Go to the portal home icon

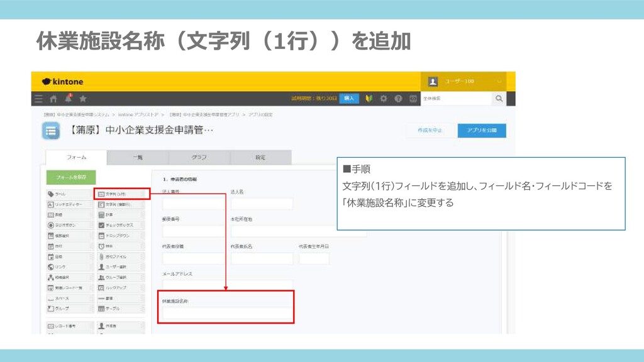53,99
